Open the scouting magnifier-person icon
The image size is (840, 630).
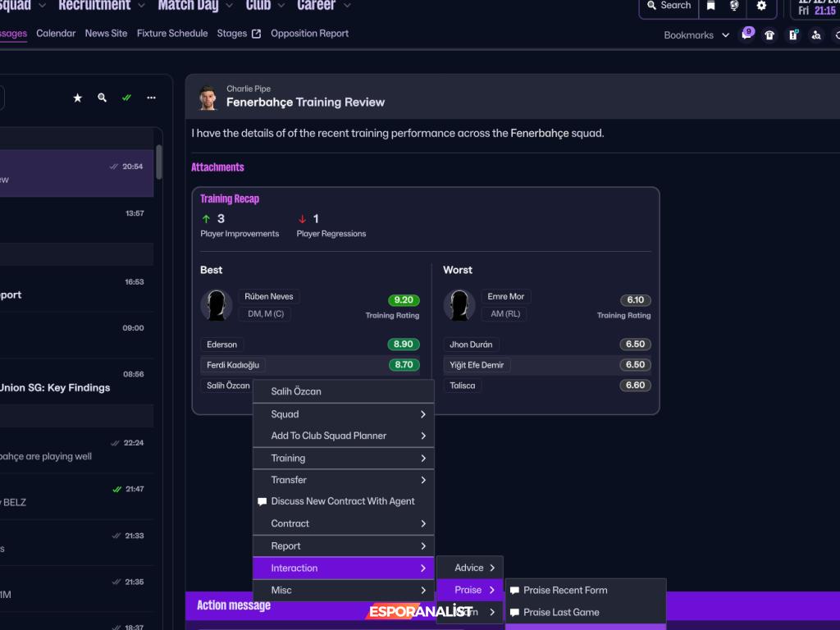[816, 35]
